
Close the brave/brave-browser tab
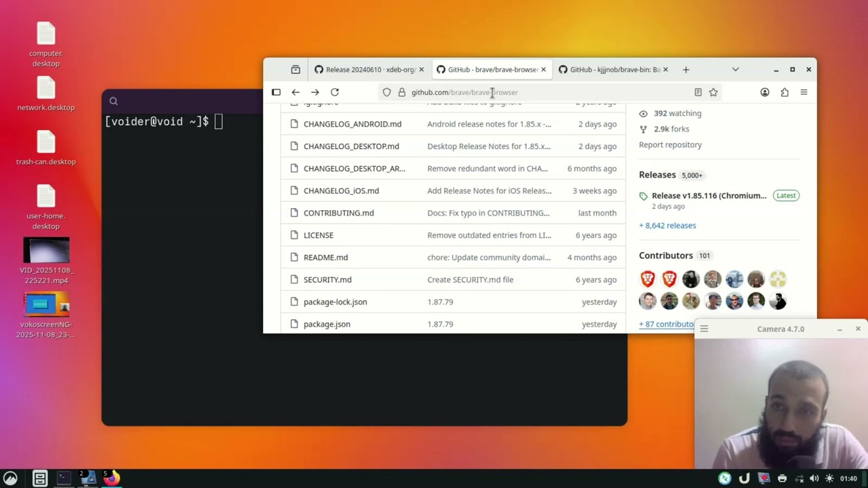543,70
